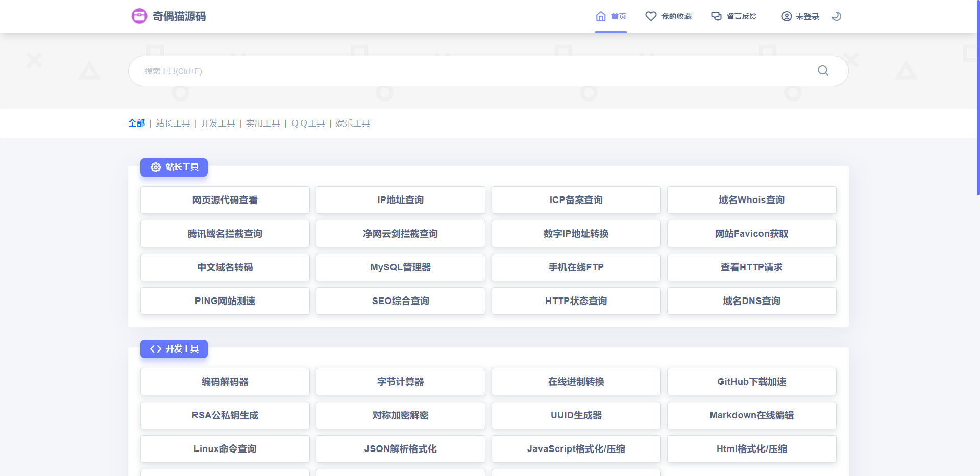
Task: Open the 网页源代码查看 tool
Action: click(x=225, y=200)
